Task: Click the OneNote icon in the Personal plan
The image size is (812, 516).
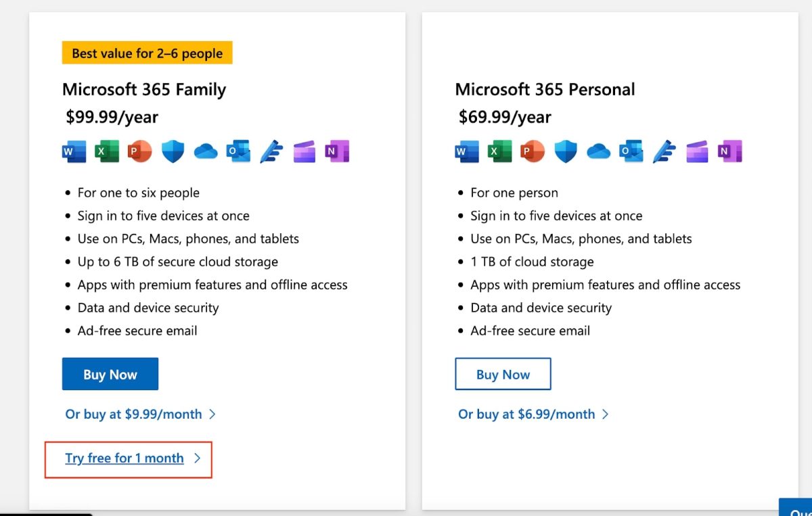Action: point(730,151)
